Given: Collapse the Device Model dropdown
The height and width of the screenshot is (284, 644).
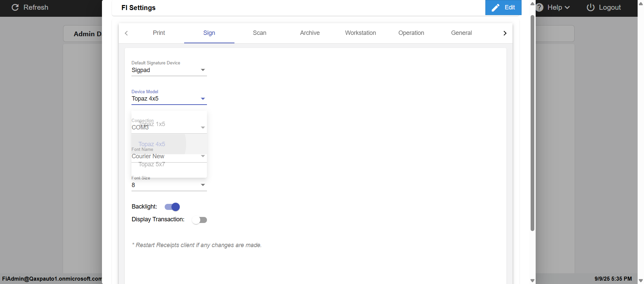Looking at the screenshot, I should tap(169, 99).
